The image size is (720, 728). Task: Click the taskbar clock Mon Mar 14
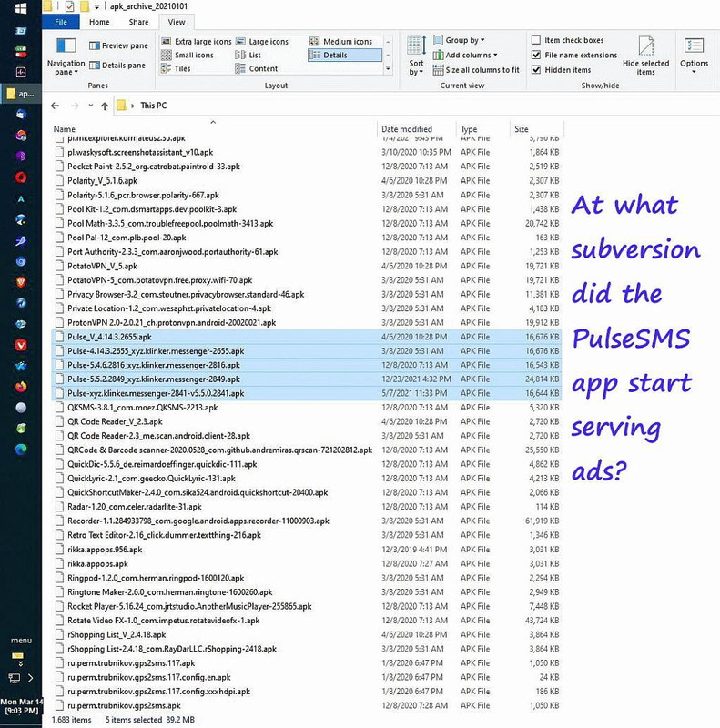tap(21, 706)
